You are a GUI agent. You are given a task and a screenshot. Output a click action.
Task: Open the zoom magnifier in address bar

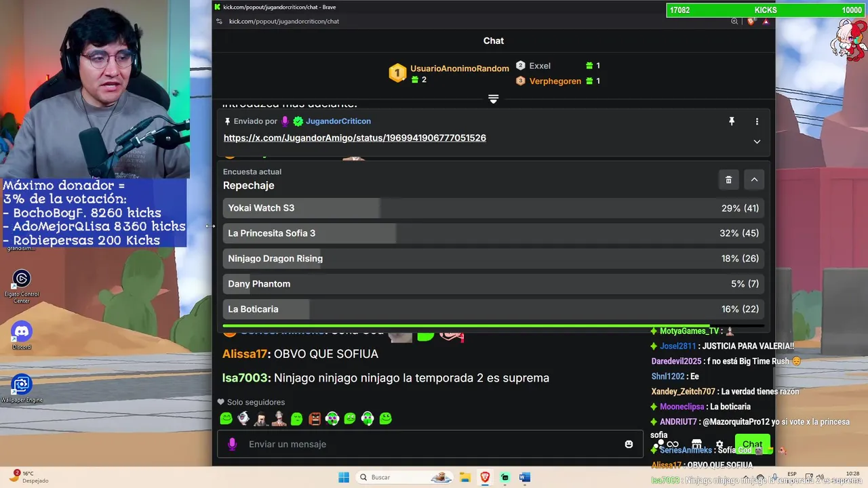click(734, 21)
